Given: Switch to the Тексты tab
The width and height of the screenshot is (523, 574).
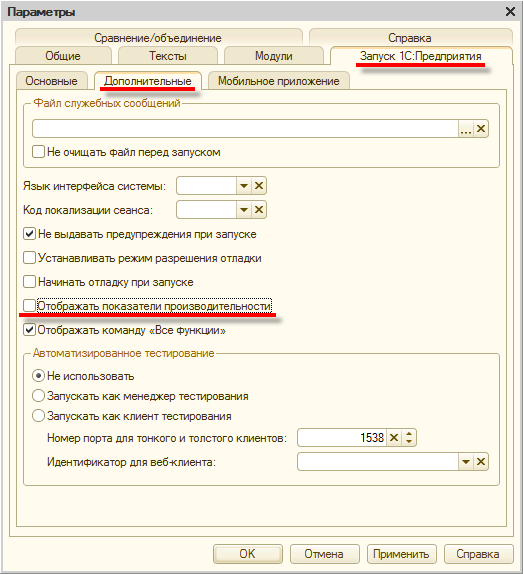Looking at the screenshot, I should coord(168,56).
